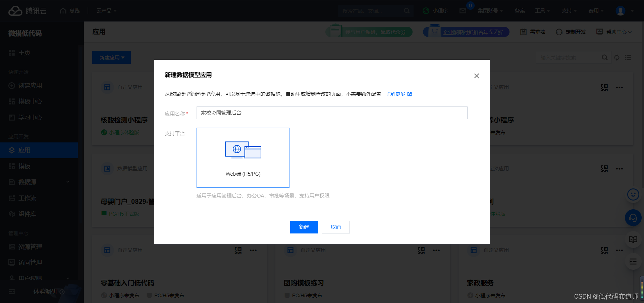This screenshot has height=303, width=644.
Task: Click the user avatar icon
Action: pyautogui.click(x=621, y=11)
